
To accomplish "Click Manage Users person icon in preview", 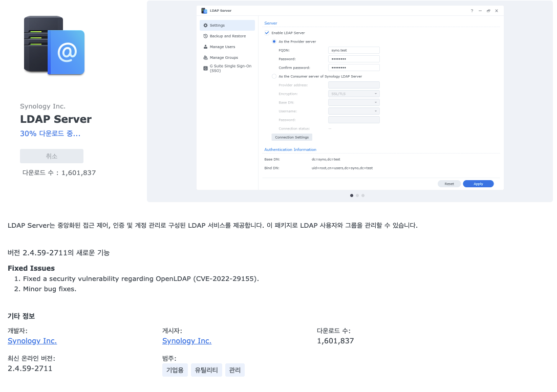I will (205, 47).
